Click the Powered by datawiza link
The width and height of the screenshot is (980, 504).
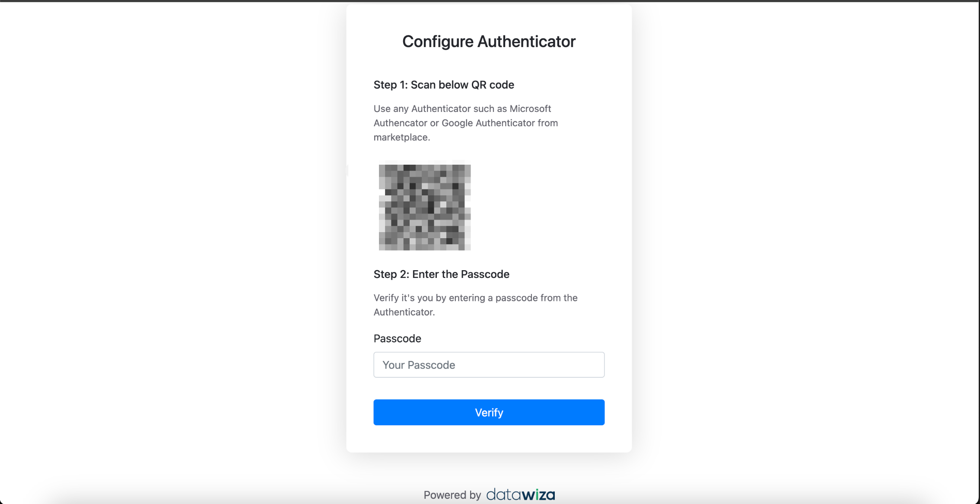pyautogui.click(x=489, y=494)
